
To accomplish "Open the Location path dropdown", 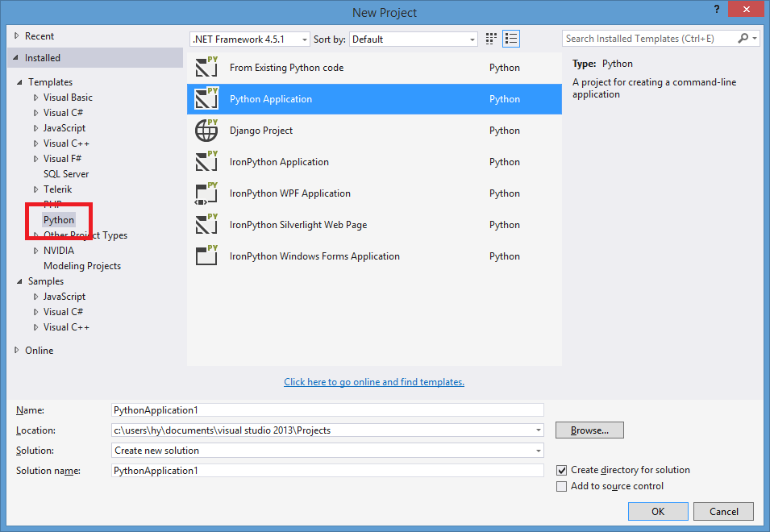I will 539,430.
